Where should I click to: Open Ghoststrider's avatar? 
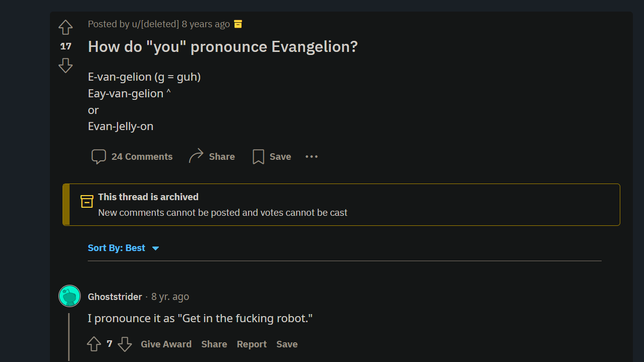(70, 296)
